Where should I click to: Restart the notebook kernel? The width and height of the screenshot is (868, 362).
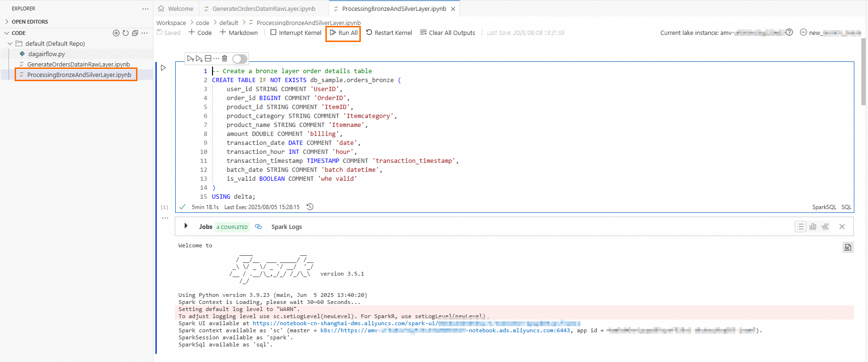389,33
